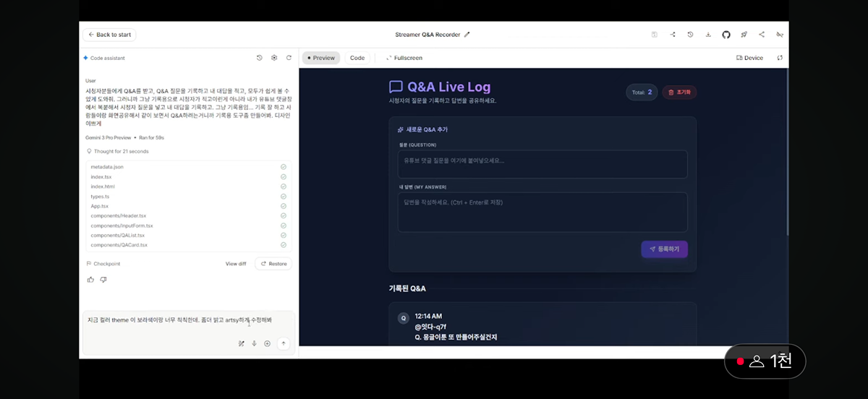Click the download app icon
This screenshot has width=868, height=399.
708,35
